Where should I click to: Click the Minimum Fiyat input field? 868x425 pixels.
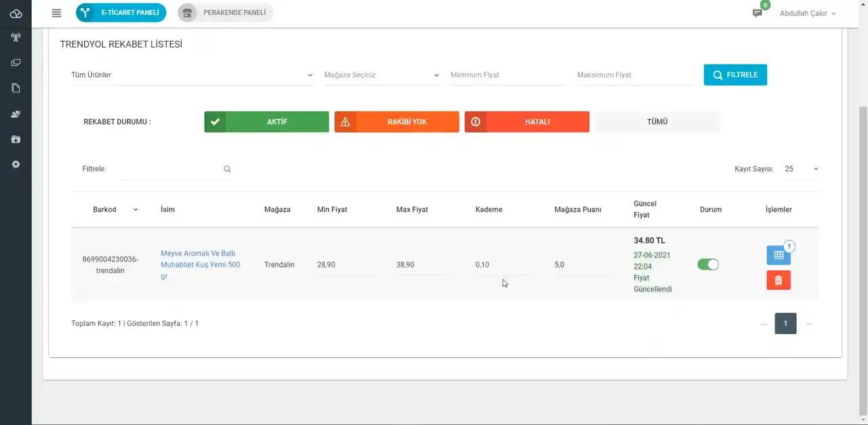click(507, 75)
